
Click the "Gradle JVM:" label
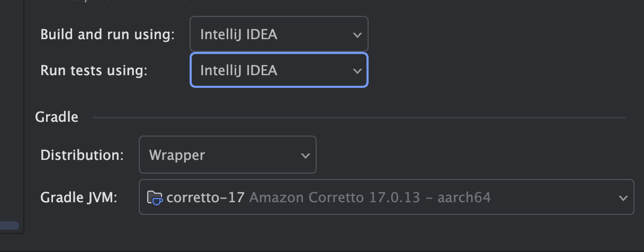pyautogui.click(x=79, y=197)
